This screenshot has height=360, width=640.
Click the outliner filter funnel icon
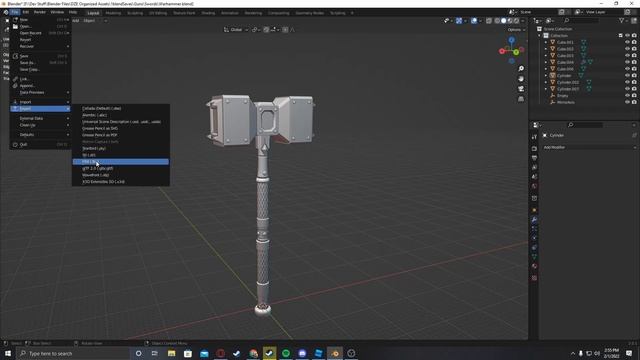tap(621, 20)
